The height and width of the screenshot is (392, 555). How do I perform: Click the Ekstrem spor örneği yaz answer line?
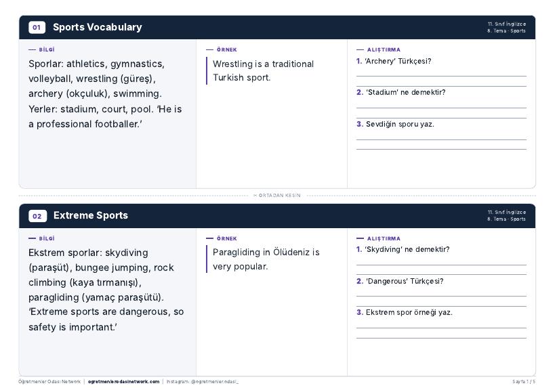pyautogui.click(x=441, y=333)
